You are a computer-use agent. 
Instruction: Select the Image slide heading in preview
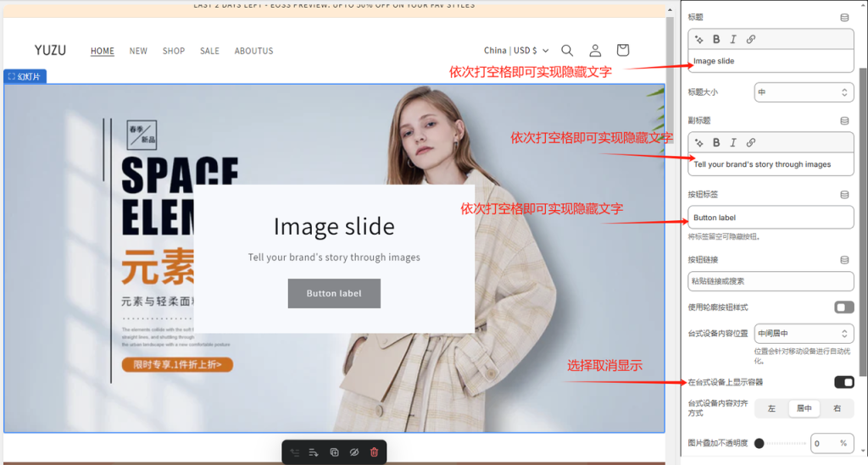334,226
